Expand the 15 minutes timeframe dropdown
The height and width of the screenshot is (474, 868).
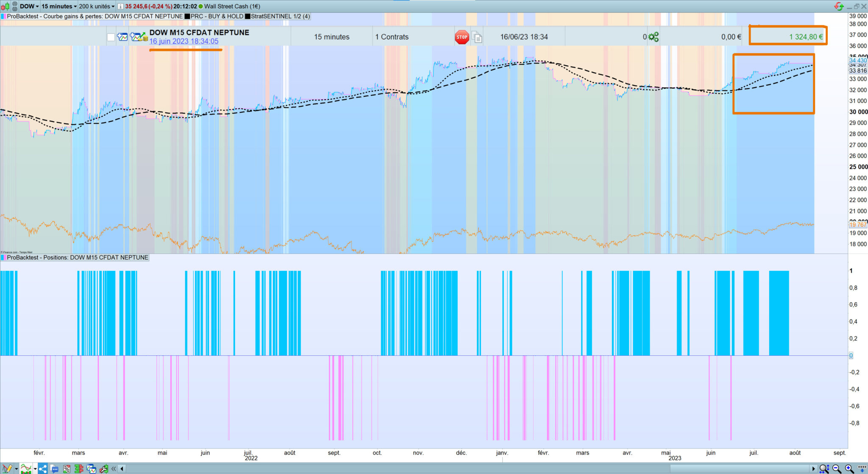(x=59, y=6)
